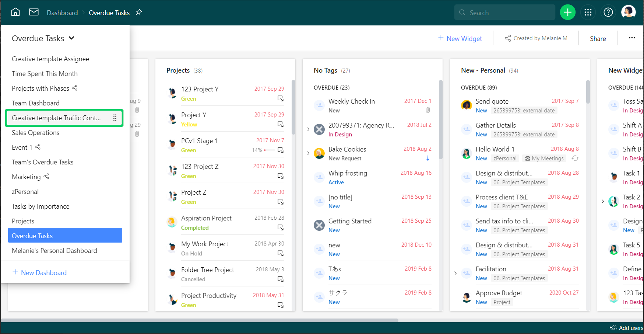Open the Help question mark icon
Screen dimensions: 644x334
(x=608, y=13)
